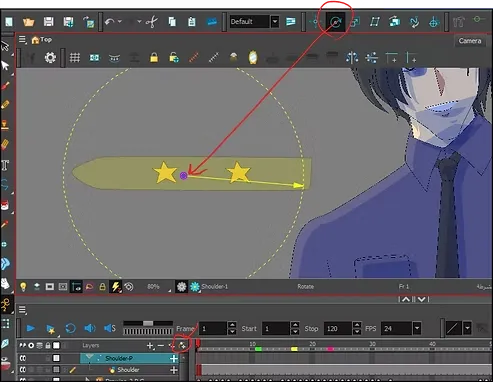493x382 pixels.
Task: Copy the selection using the Copy icon
Action: click(172, 22)
